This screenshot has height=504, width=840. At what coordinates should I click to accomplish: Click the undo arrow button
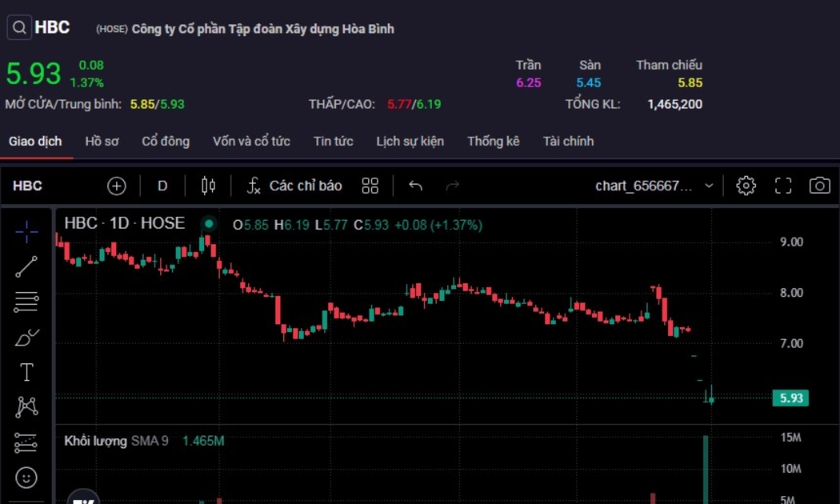pos(415,186)
